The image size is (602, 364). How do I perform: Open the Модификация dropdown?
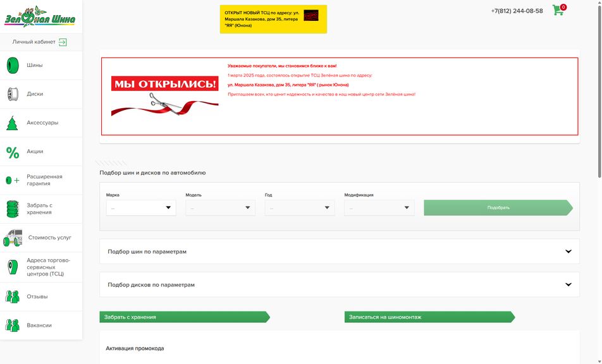[379, 207]
